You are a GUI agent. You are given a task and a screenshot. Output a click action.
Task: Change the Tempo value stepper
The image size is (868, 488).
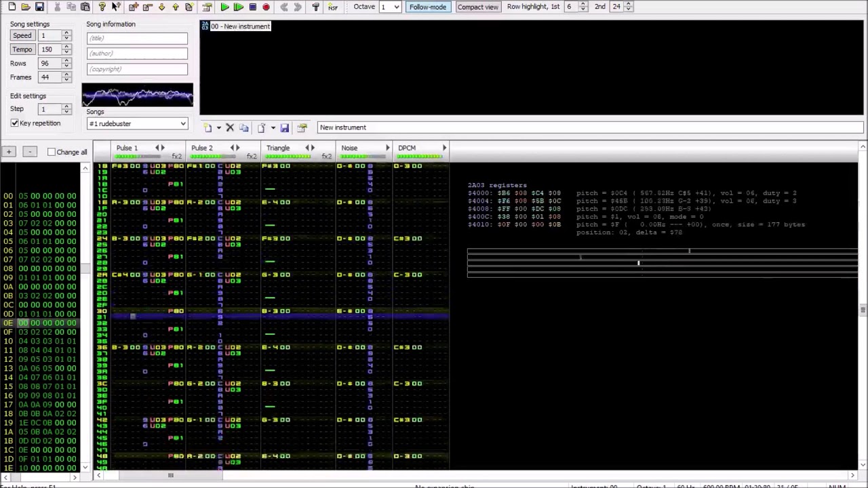[66, 49]
